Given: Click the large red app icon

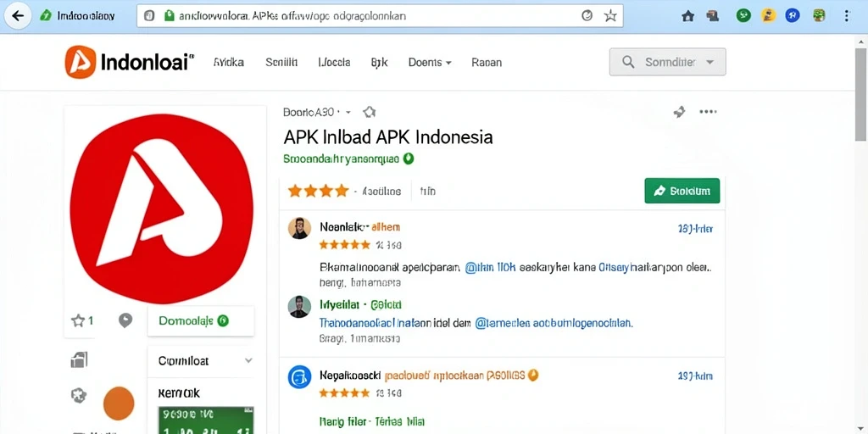Looking at the screenshot, I should (x=162, y=209).
